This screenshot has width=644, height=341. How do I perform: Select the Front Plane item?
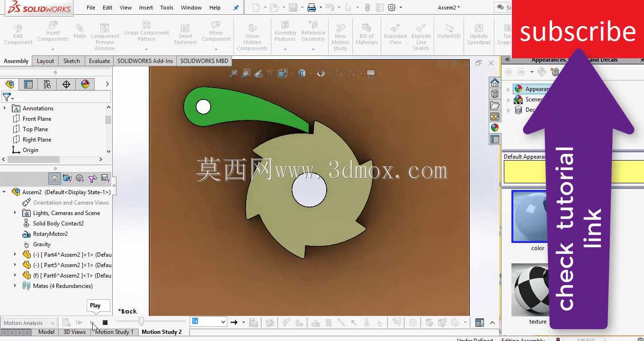point(37,119)
